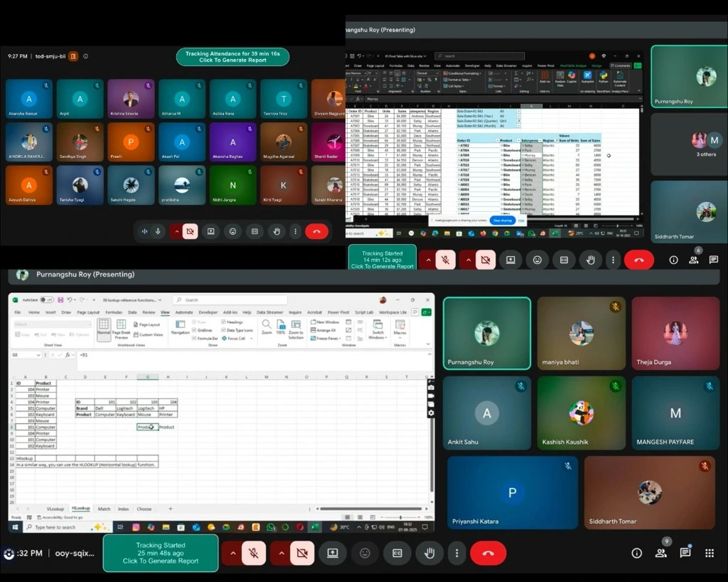Click Copilot icon in top-right Excel ribbon
The width and height of the screenshot is (728, 582).
[572, 78]
